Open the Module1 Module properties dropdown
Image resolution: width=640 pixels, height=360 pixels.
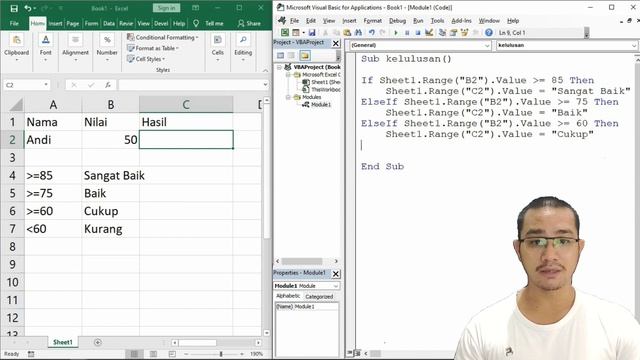pyautogui.click(x=336, y=286)
